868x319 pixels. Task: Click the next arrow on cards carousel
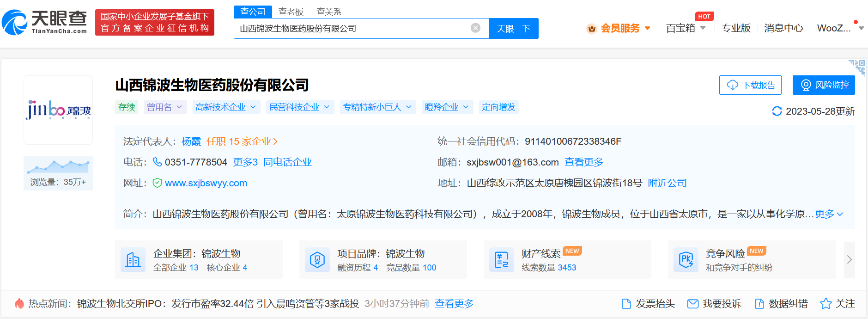pos(850,260)
